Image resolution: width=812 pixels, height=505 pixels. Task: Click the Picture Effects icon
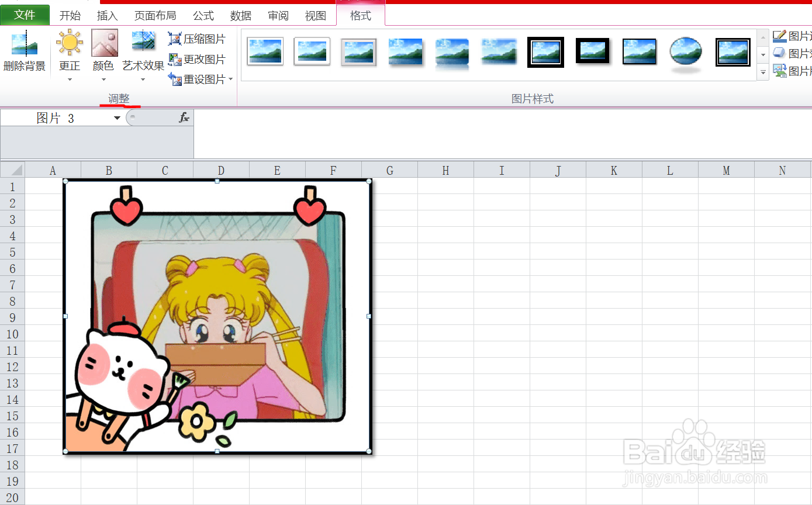[780, 54]
